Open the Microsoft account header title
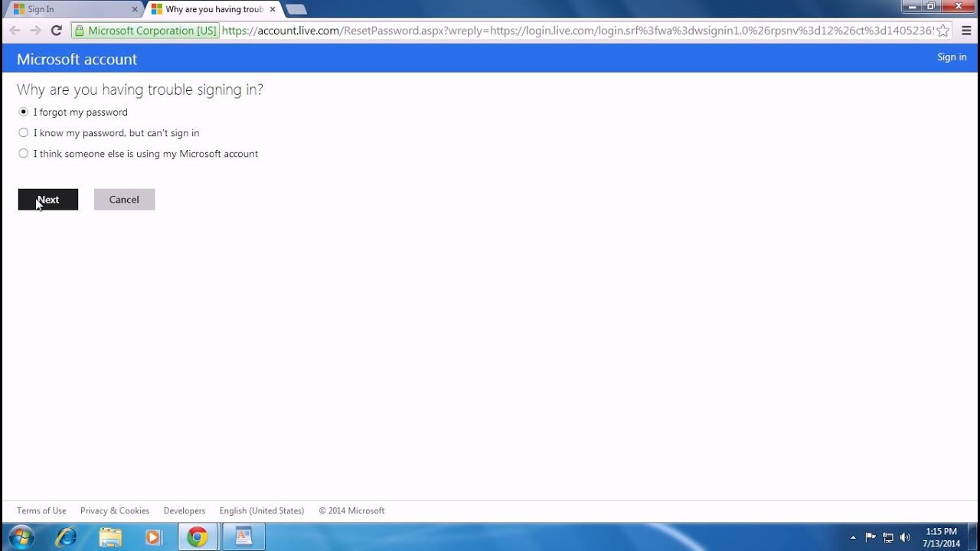The image size is (980, 551). (x=77, y=59)
